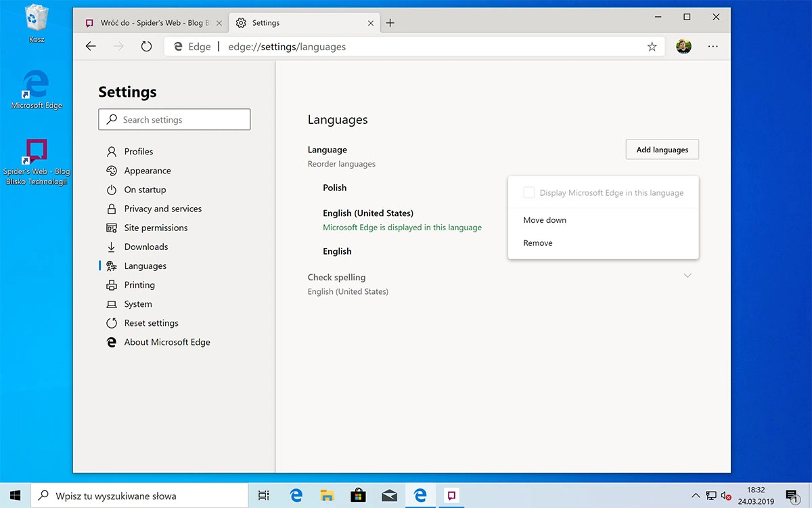812x508 pixels.
Task: Click the English language entry
Action: point(337,251)
